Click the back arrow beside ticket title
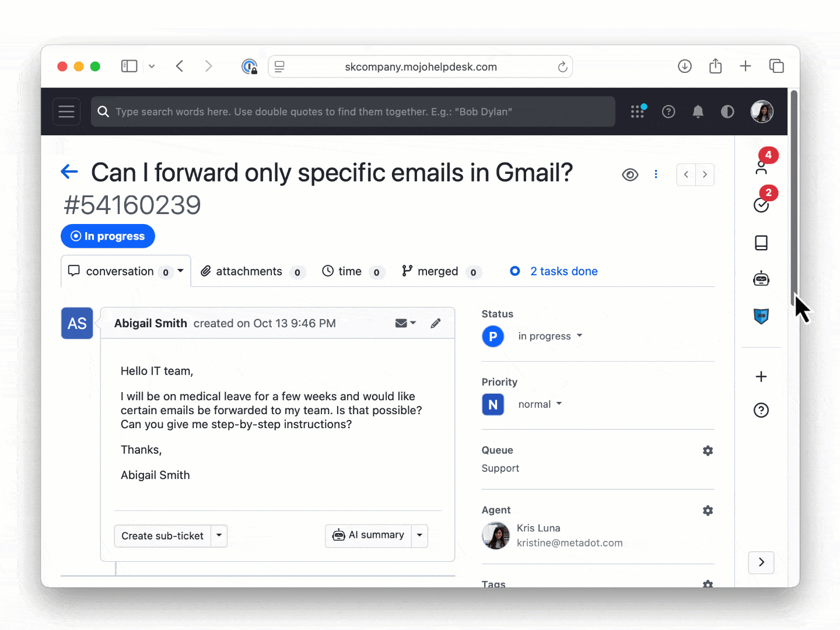The image size is (840, 630). click(x=69, y=171)
